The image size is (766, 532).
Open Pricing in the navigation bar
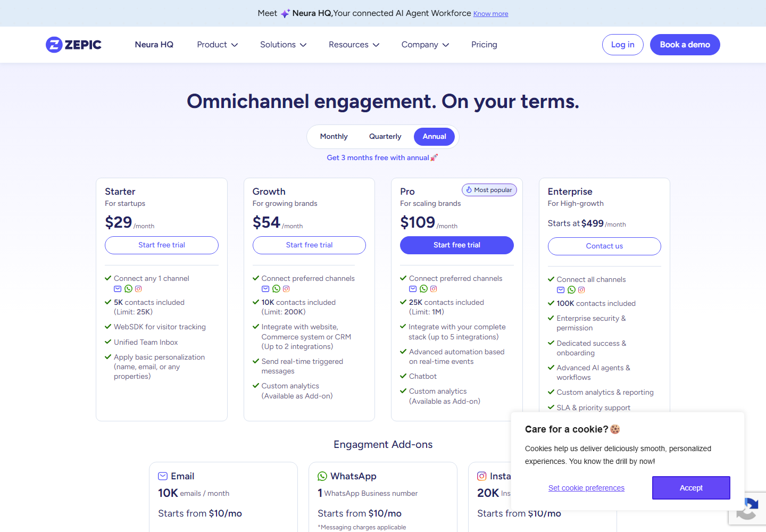(x=484, y=45)
